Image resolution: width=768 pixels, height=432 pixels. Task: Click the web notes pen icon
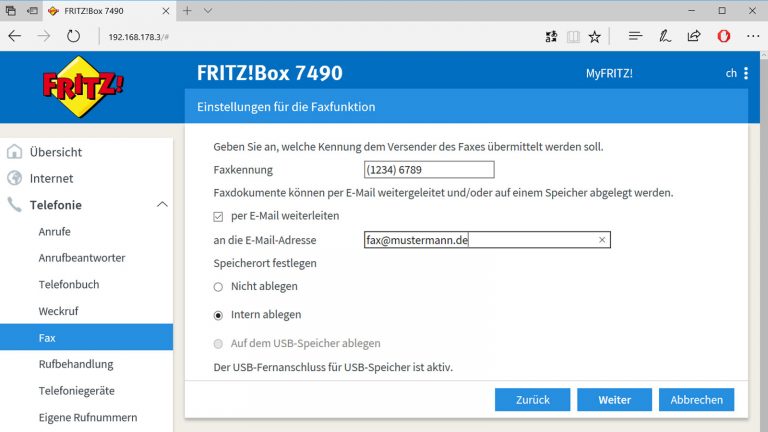pyautogui.click(x=664, y=36)
